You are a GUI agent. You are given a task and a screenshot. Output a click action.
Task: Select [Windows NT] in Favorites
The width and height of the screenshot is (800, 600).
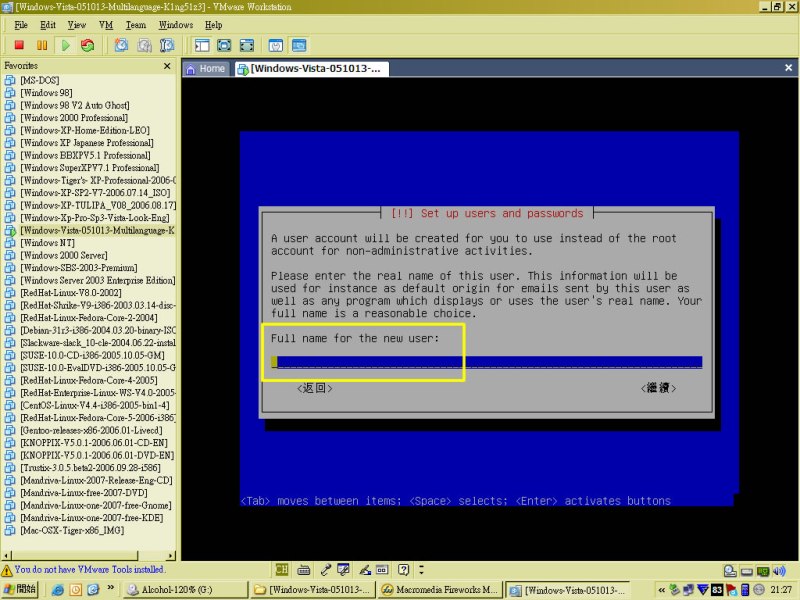(x=47, y=243)
